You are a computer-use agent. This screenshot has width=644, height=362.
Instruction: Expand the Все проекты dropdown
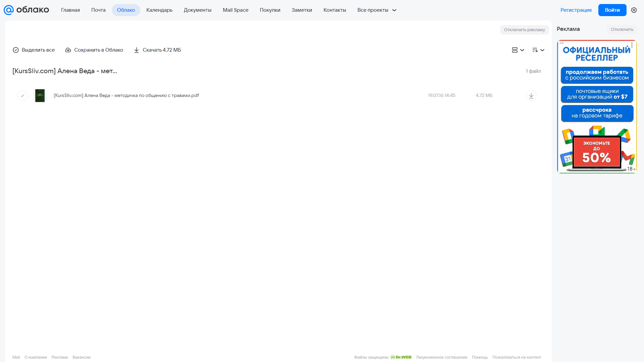pos(377,10)
